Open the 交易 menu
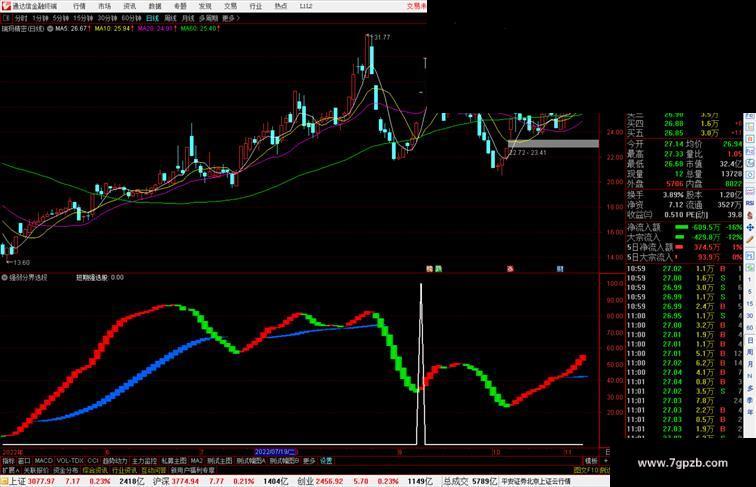 pyautogui.click(x=230, y=6)
